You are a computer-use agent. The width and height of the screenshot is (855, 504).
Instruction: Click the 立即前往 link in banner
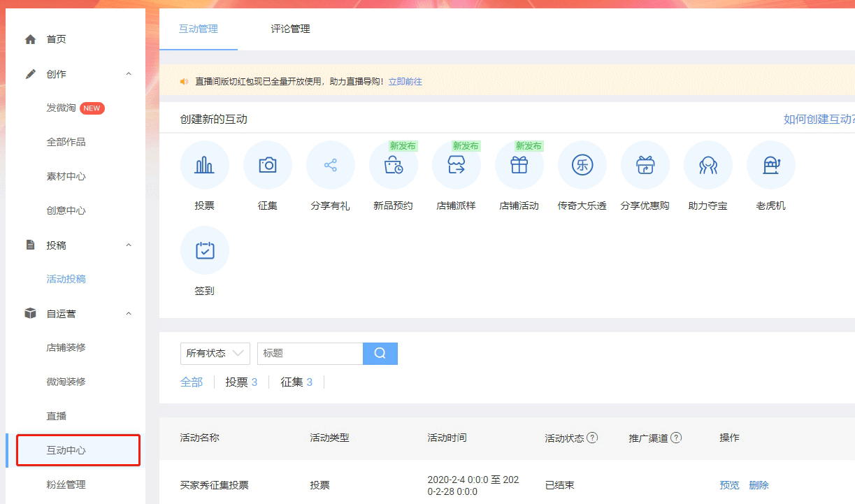click(x=405, y=82)
